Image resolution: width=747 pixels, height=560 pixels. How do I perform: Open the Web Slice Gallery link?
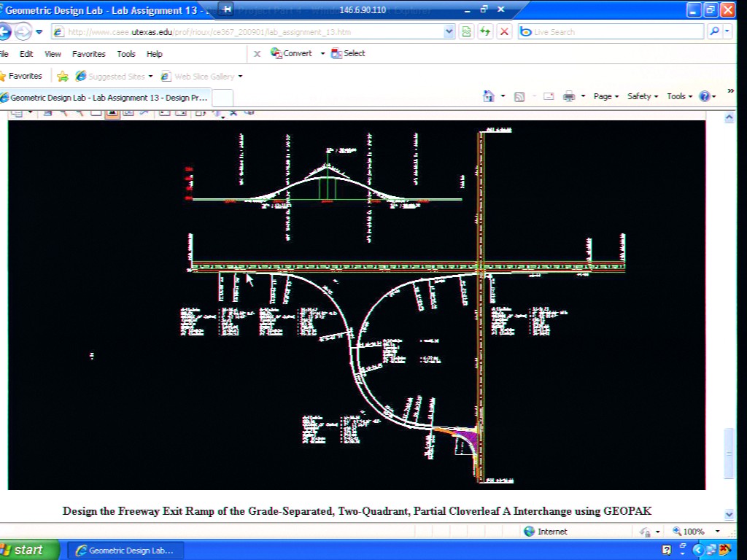pos(198,76)
